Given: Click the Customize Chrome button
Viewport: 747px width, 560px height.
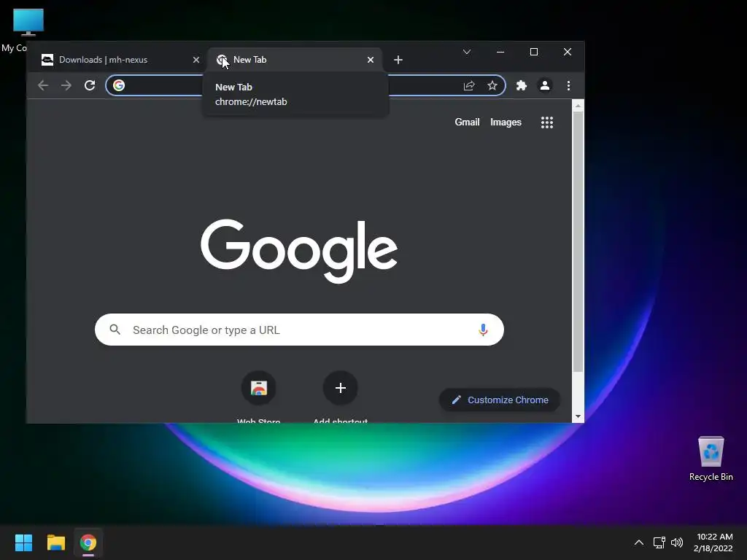Looking at the screenshot, I should tap(499, 400).
